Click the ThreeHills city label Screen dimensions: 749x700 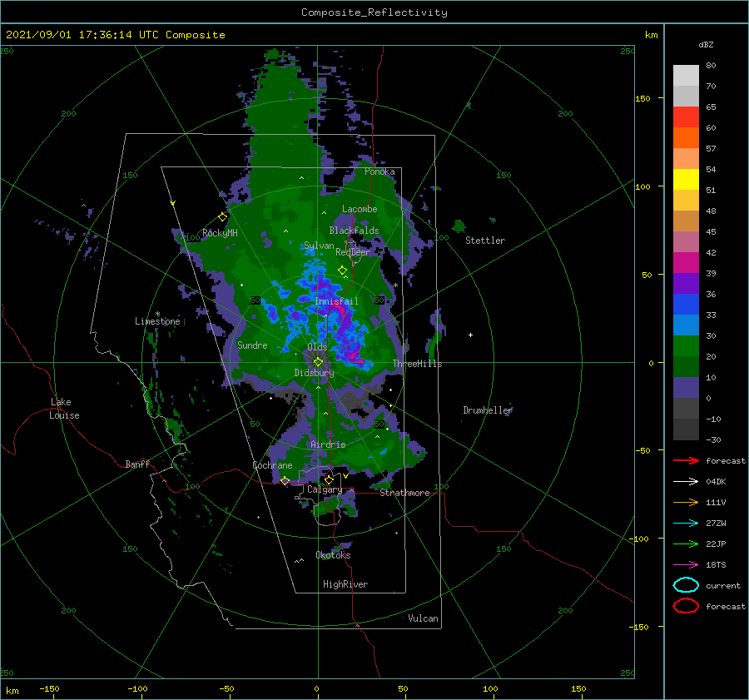click(418, 364)
